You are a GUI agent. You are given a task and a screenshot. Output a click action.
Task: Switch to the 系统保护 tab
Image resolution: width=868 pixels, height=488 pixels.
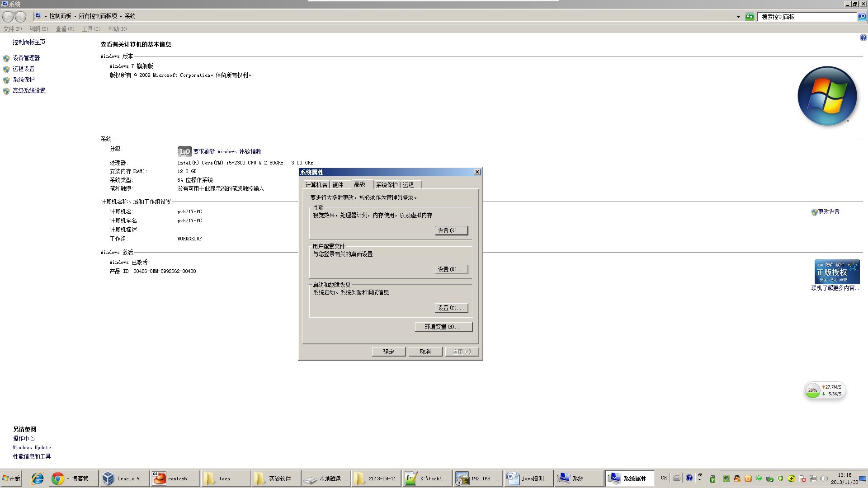[387, 185]
